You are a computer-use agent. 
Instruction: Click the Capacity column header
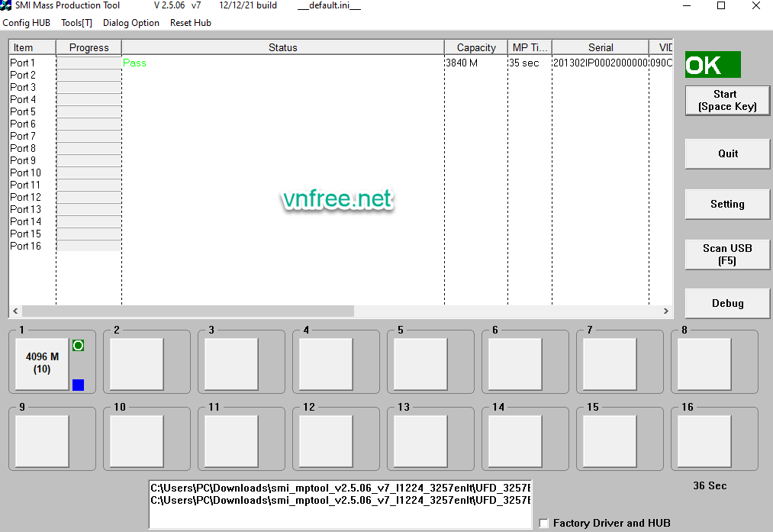click(476, 47)
